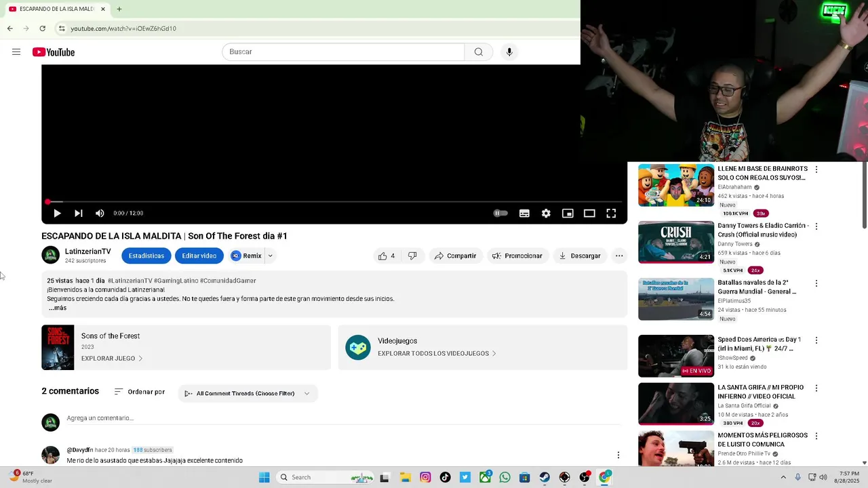Screen dimensions: 868x488
Task: Open the YouTube hamburger guide menu
Action: [16, 52]
